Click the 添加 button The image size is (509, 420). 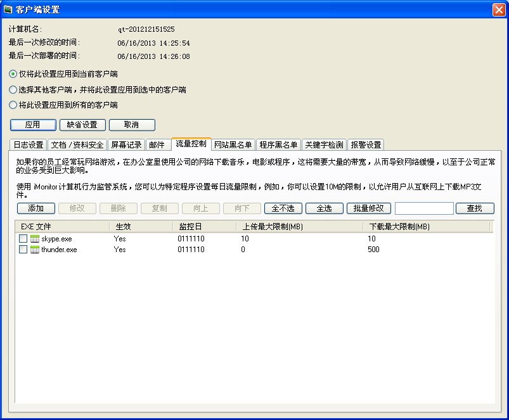click(36, 208)
